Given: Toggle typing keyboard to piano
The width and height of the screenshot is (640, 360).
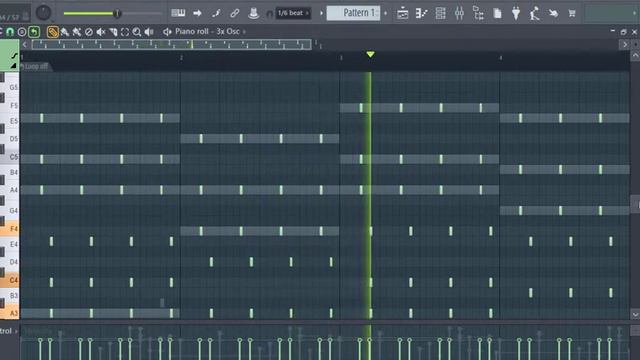Looking at the screenshot, I should 178,13.
